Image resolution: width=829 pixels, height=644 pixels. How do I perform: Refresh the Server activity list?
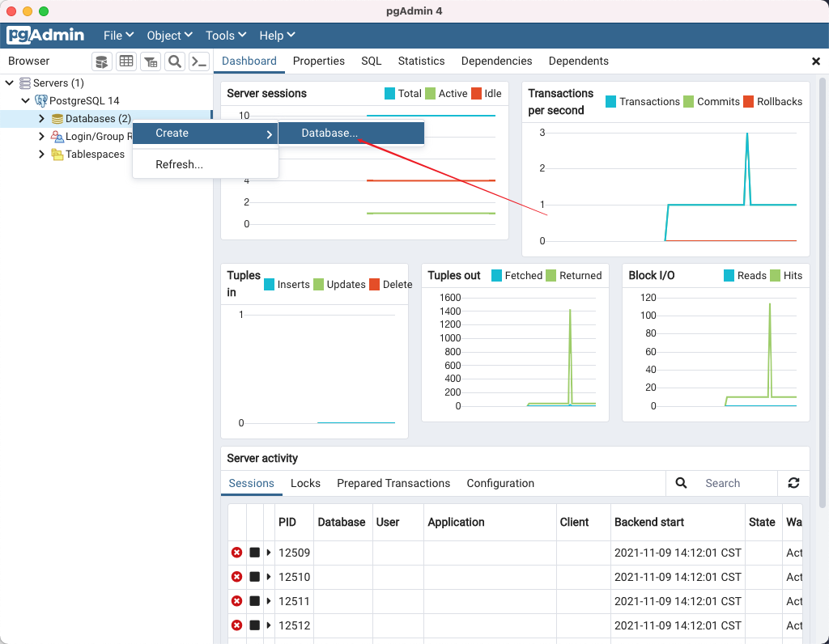(793, 483)
